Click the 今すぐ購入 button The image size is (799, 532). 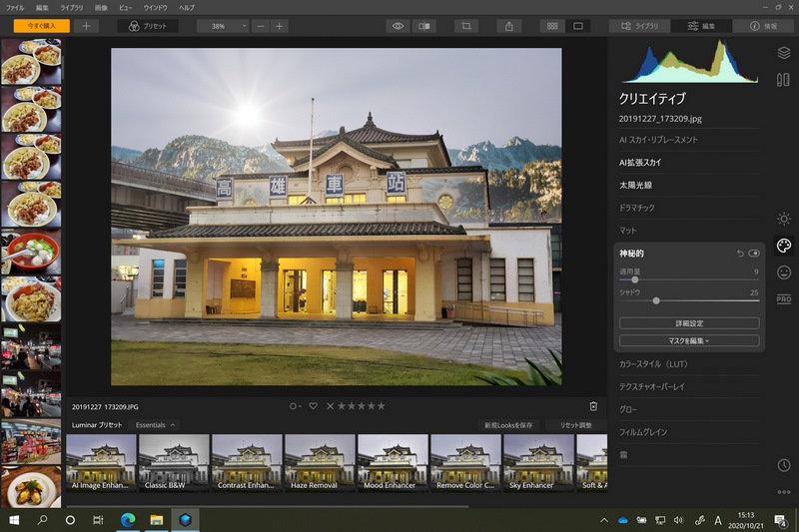click(42, 26)
